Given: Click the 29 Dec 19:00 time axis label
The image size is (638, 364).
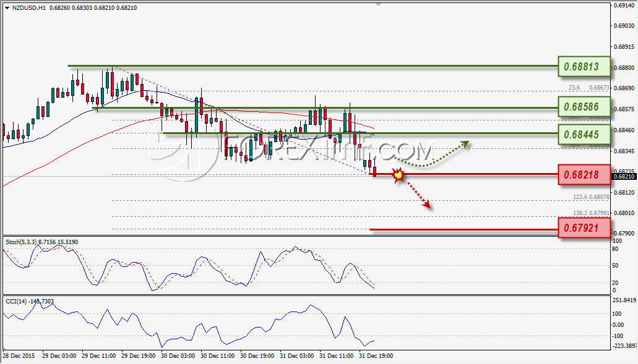Looking at the screenshot, I should click(139, 356).
